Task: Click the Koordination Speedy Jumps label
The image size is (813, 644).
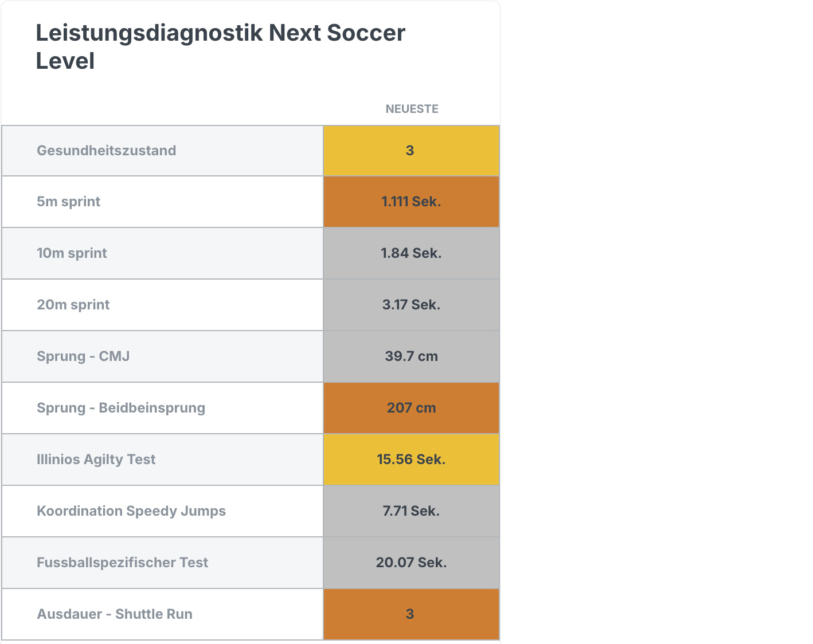Action: tap(131, 511)
